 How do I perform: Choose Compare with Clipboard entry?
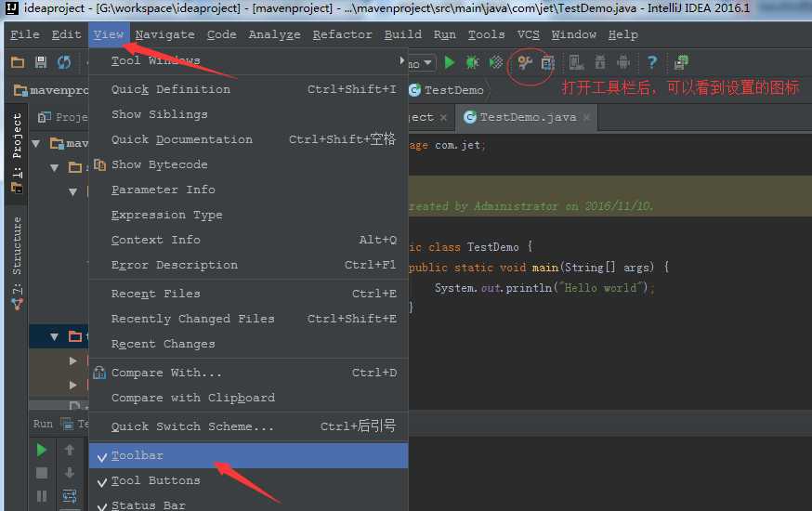(249, 399)
